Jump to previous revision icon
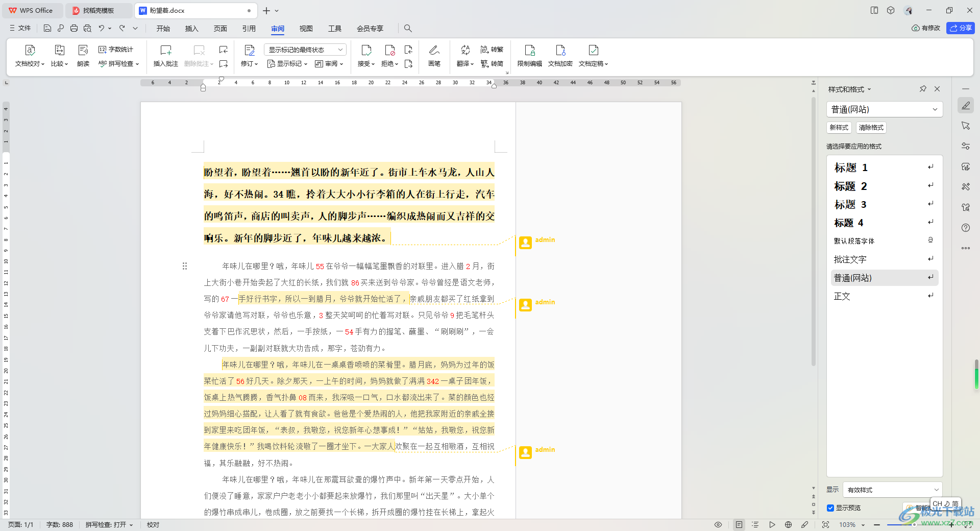Viewport: 980px width, 531px height. [x=408, y=50]
